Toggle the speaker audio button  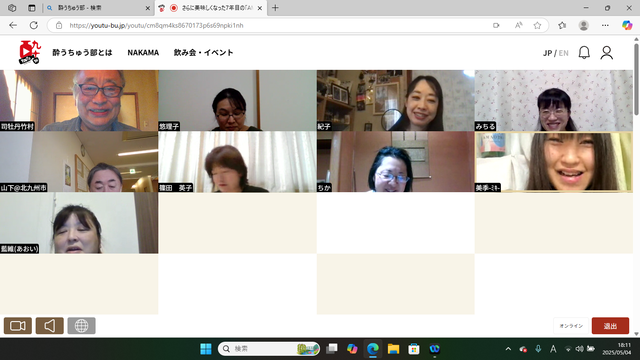[x=49, y=326]
